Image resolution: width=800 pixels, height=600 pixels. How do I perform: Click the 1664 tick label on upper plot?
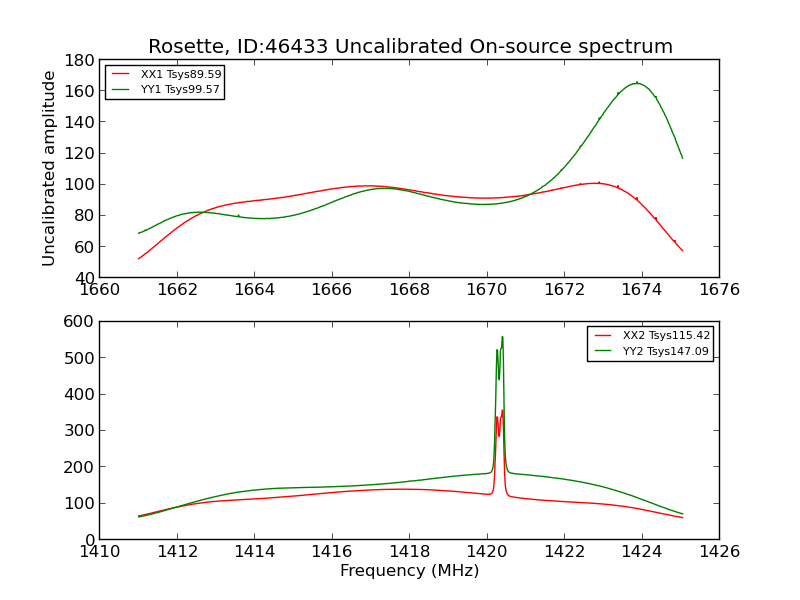pyautogui.click(x=255, y=290)
